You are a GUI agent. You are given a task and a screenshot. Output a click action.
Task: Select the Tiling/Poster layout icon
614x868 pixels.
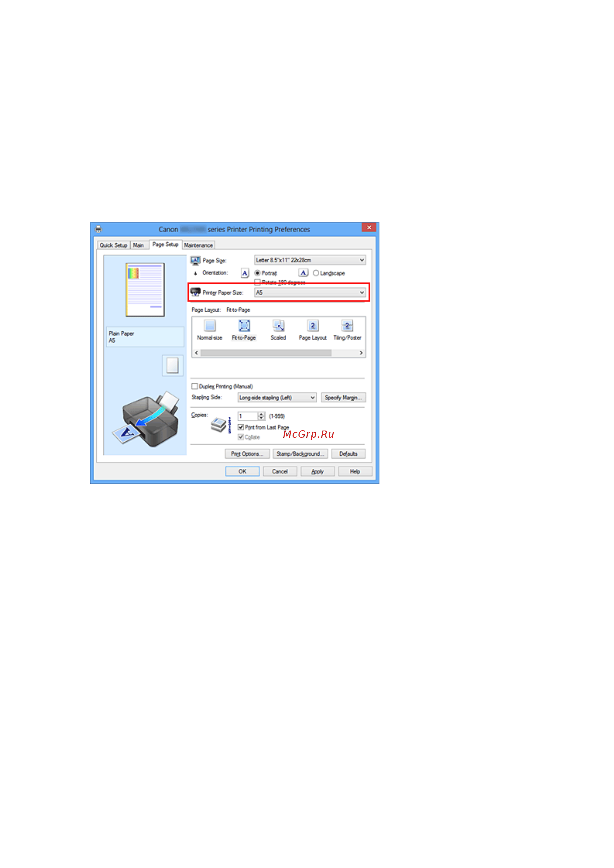point(347,325)
